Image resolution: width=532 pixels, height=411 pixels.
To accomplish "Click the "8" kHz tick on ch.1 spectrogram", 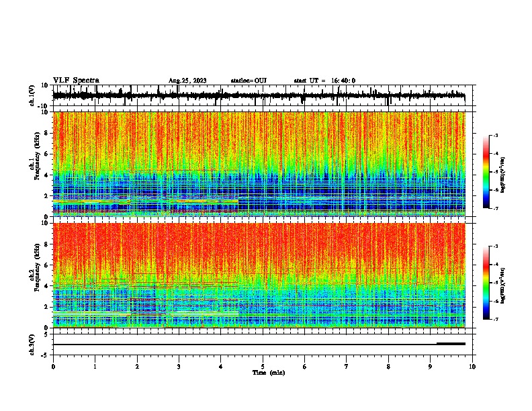I will tap(46, 133).
